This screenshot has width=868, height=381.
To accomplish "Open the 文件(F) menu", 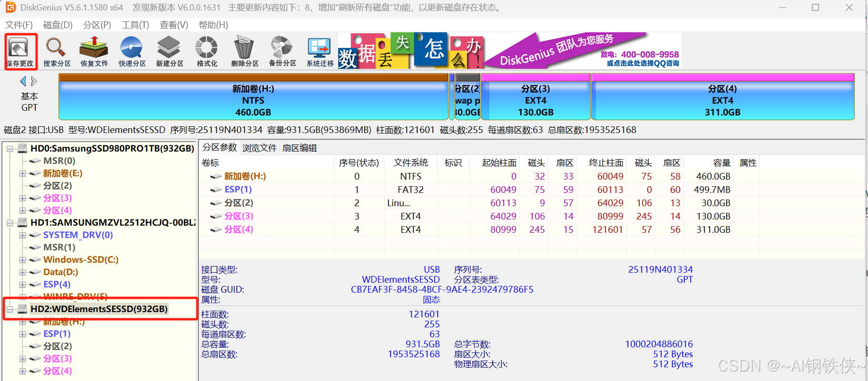I will click(19, 25).
